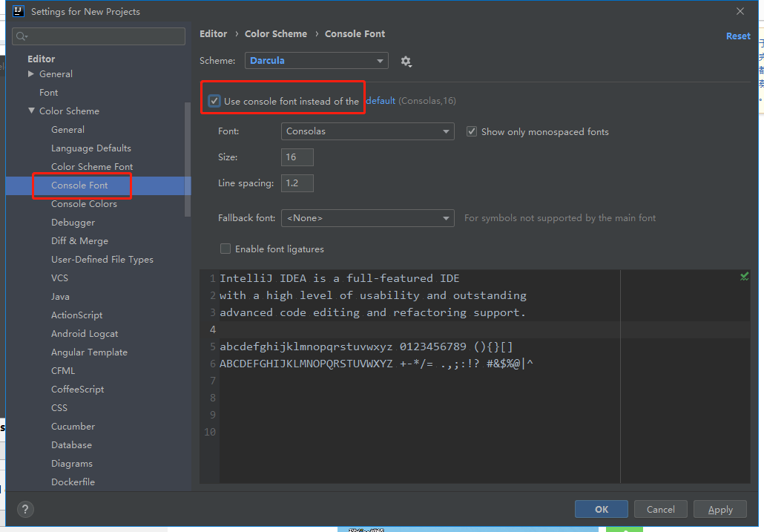This screenshot has width=764, height=532.
Task: Click the Line spacing input field
Action: (297, 183)
